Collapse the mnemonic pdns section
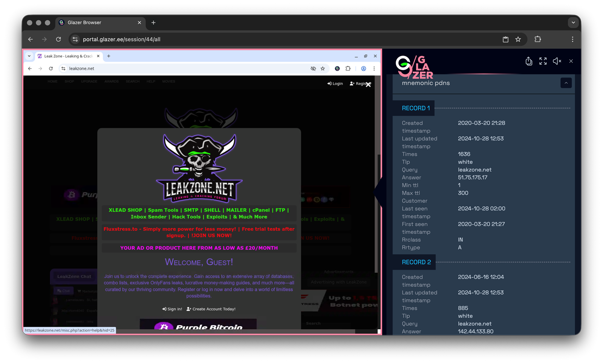The image size is (603, 364). click(x=566, y=83)
